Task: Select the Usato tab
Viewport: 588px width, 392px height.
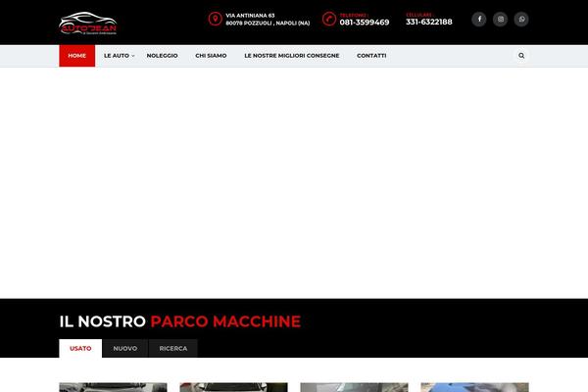Action: pyautogui.click(x=80, y=349)
